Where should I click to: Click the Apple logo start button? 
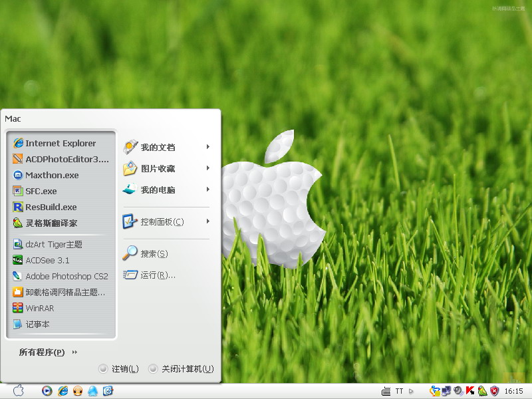click(19, 391)
